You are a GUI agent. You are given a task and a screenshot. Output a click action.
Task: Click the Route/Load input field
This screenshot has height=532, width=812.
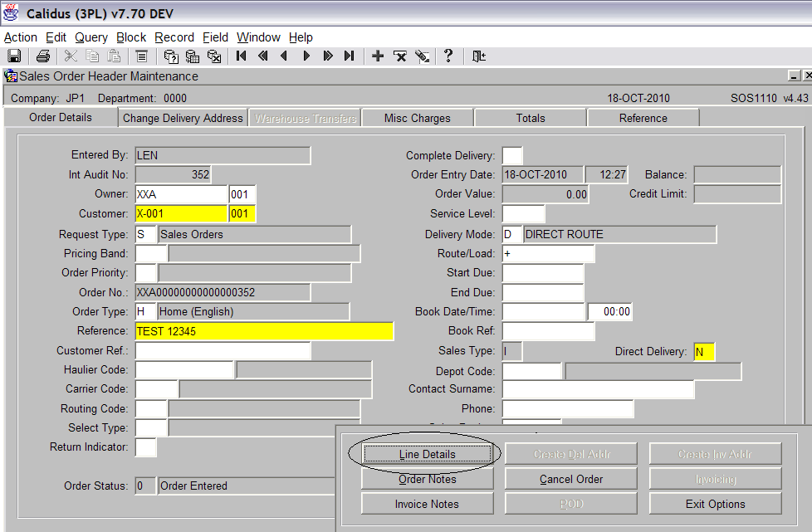pyautogui.click(x=549, y=254)
